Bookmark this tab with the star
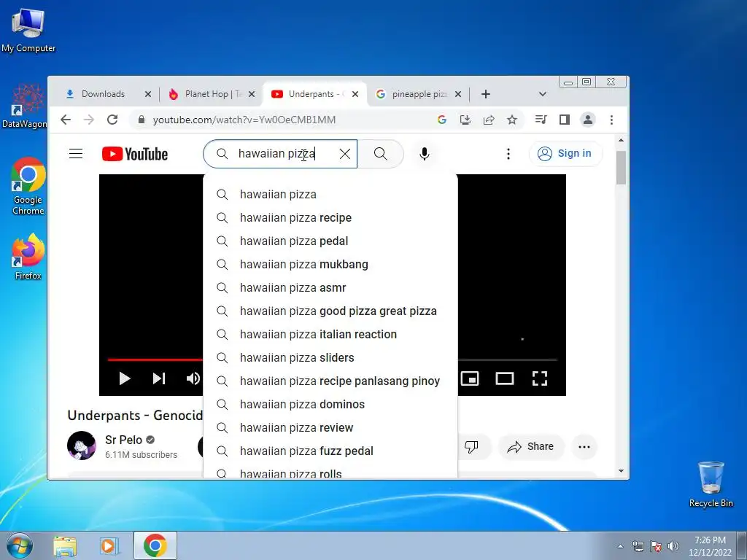Image resolution: width=747 pixels, height=560 pixels. pyautogui.click(x=512, y=120)
